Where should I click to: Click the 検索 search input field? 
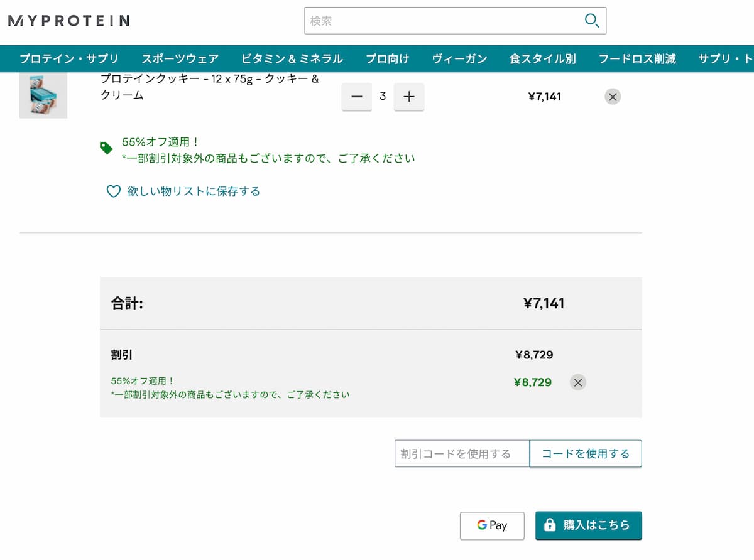click(443, 21)
